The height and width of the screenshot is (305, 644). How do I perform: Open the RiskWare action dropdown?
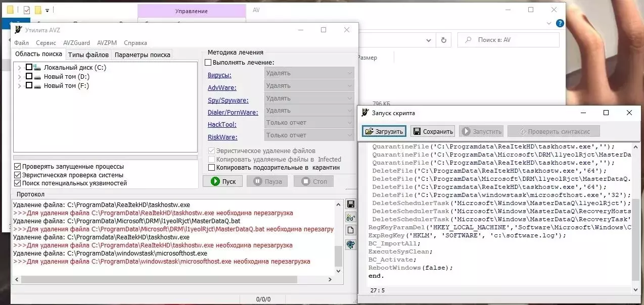coord(309,135)
